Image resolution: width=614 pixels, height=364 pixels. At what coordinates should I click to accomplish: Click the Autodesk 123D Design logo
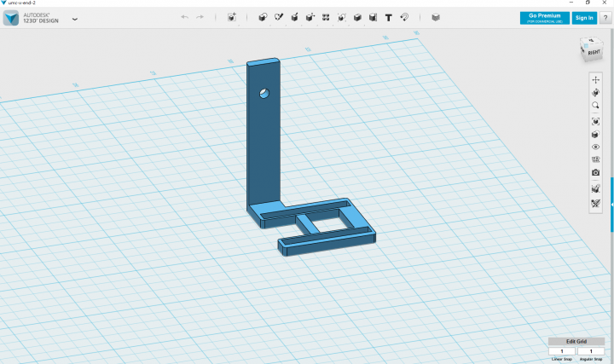(11, 18)
